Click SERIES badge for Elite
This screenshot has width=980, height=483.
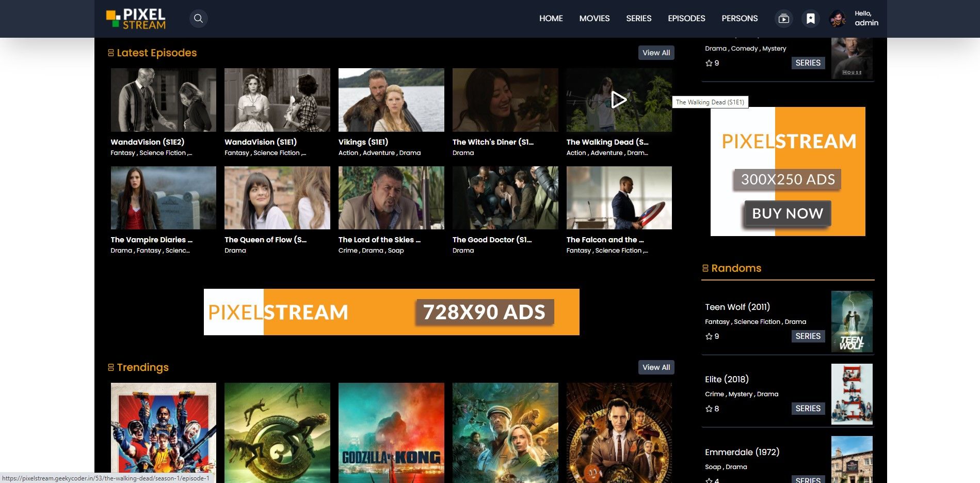coord(808,409)
